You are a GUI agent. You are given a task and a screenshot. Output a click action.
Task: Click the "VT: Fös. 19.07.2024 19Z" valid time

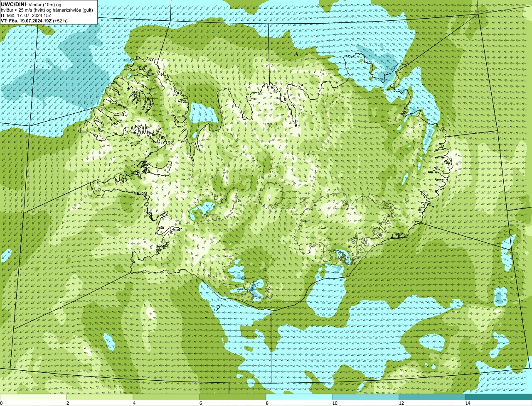(x=26, y=20)
